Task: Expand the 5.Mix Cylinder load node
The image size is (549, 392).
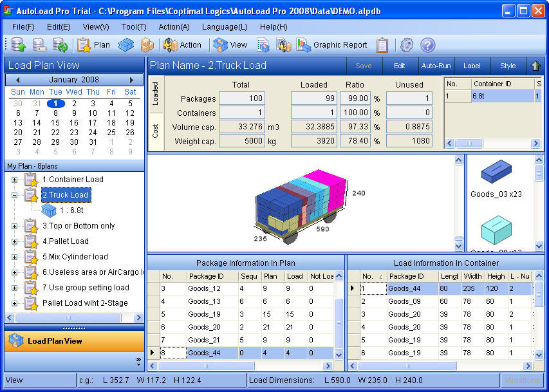Action: pos(14,257)
